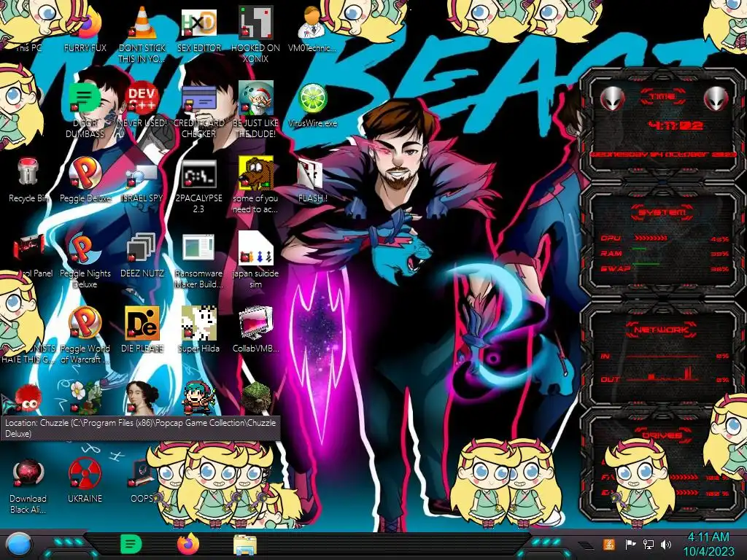Viewport: 747px width, 560px height.
Task: Click the RAM usage bar in the System gadget
Action: [x=639, y=249]
